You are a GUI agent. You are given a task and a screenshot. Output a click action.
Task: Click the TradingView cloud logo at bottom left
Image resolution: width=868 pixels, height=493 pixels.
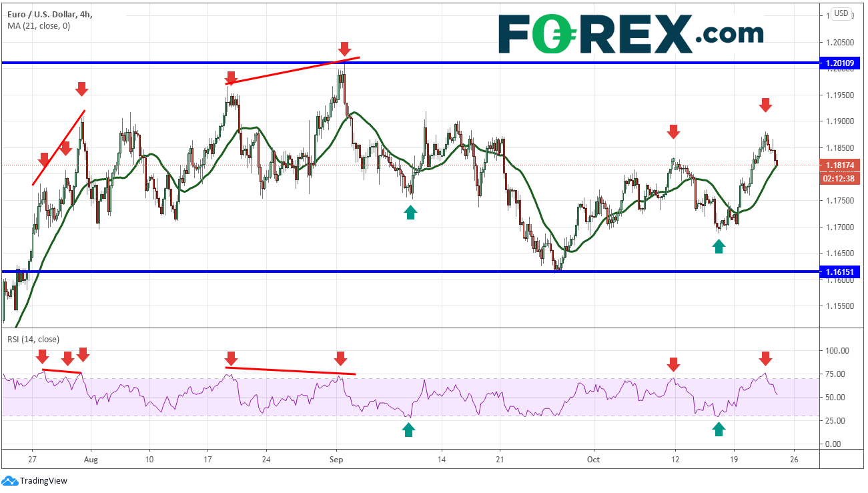tap(9, 480)
